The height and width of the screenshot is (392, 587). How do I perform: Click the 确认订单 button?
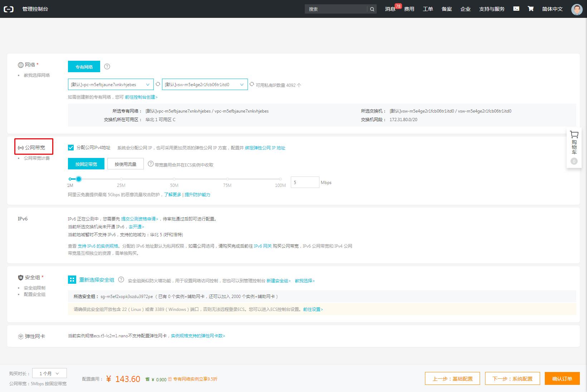point(562,378)
